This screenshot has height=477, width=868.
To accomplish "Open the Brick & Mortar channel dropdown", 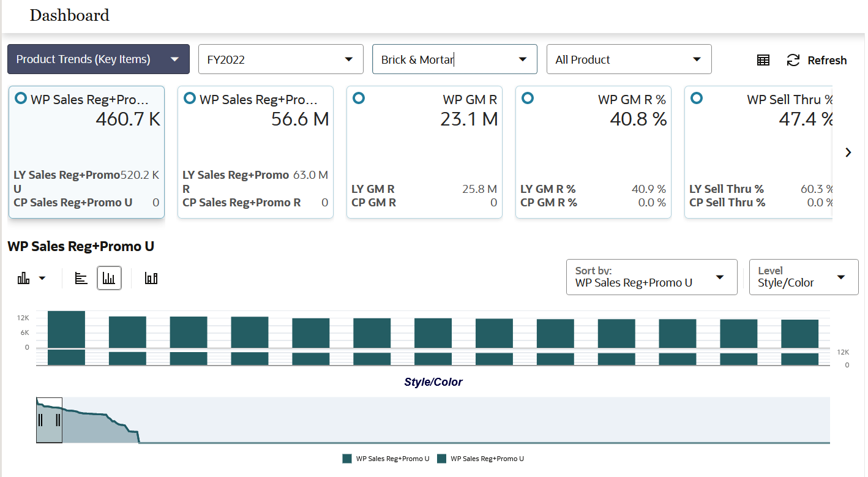I will tap(454, 59).
